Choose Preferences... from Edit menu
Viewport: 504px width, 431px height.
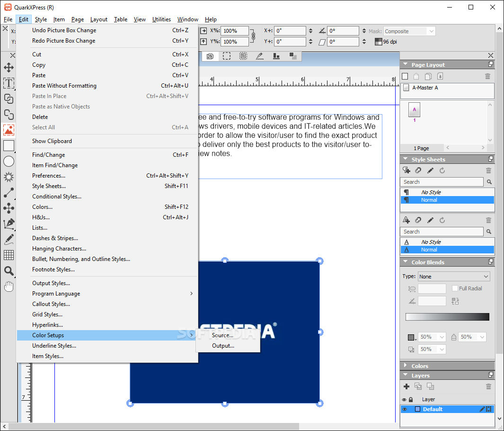pos(107,176)
